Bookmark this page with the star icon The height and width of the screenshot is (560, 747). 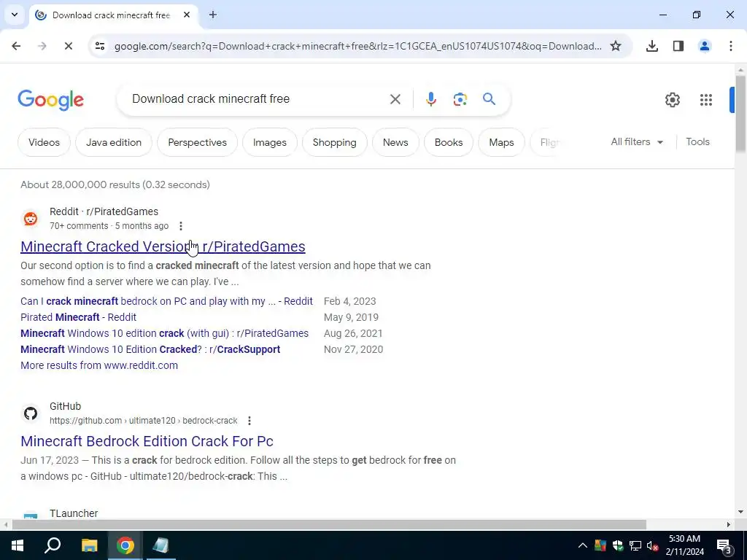click(616, 46)
